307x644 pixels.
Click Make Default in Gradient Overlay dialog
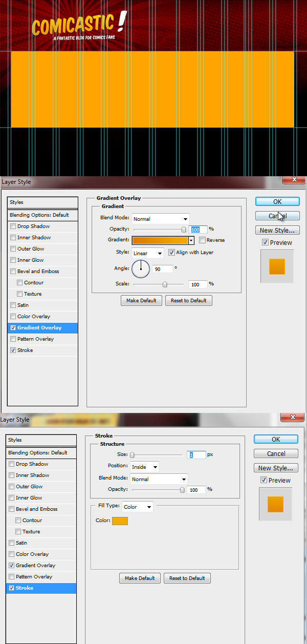(x=141, y=301)
